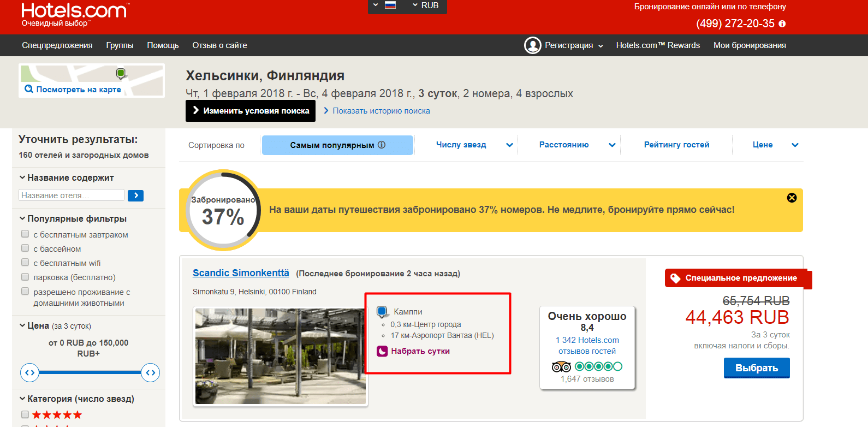Click the 44,463 RUB price

pyautogui.click(x=737, y=317)
